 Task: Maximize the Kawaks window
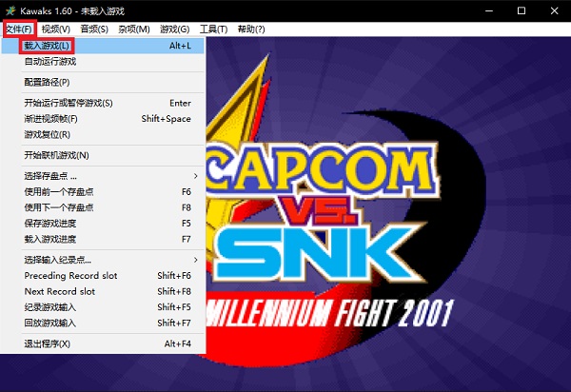pyautogui.click(x=522, y=10)
